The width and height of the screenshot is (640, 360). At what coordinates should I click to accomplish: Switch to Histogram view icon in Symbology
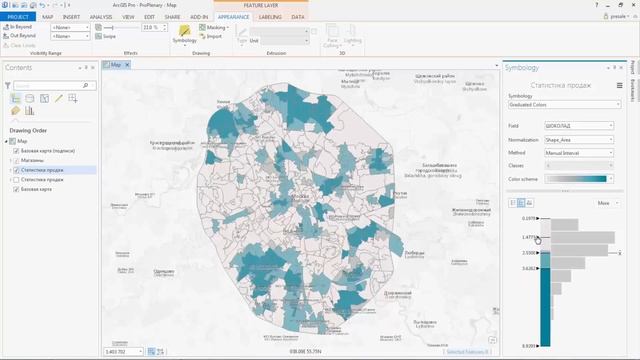521,203
